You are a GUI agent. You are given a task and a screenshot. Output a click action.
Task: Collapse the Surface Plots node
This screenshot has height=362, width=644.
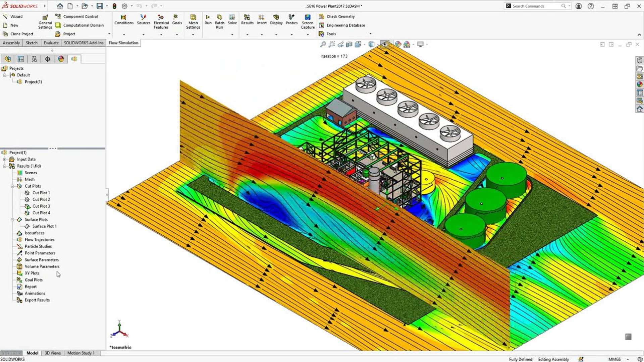tap(12, 220)
